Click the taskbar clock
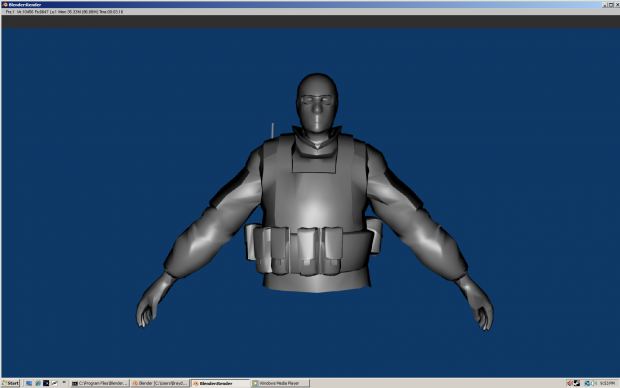The width and height of the screenshot is (620, 388). point(607,383)
